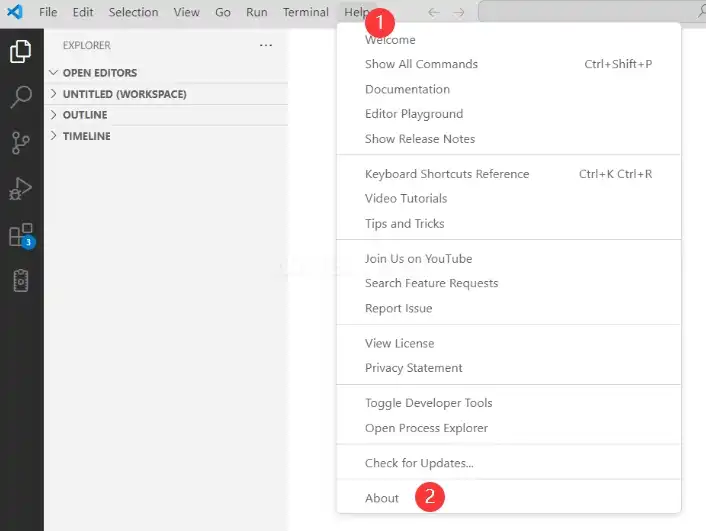The image size is (706, 531).
Task: Open the Run and Debug icon
Action: point(21,189)
